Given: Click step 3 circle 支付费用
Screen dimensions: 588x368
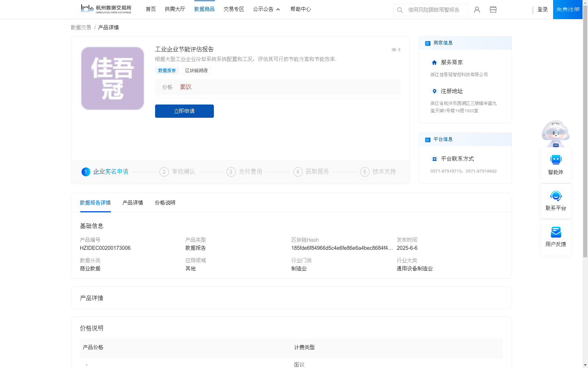Looking at the screenshot, I should 231,172.
